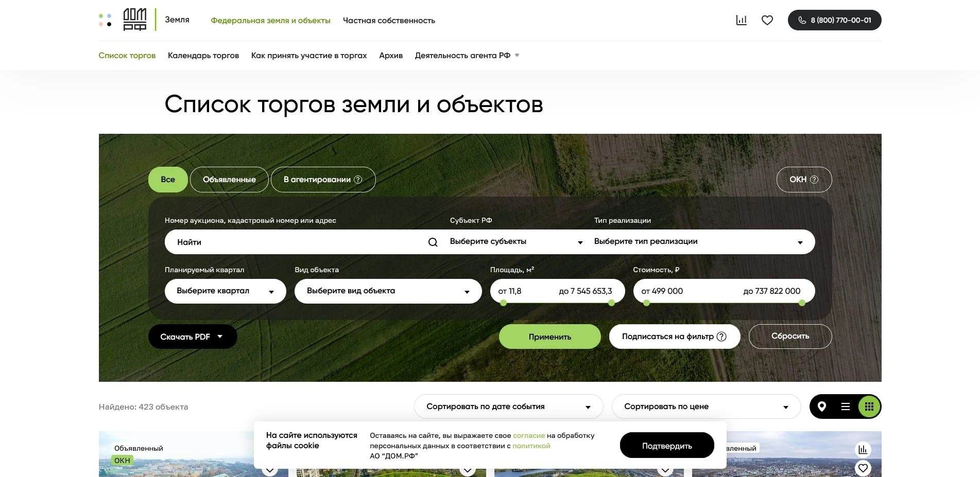Screen dimensions: 980x477
Task: Open the OKH help question mark icon
Action: 814,180
